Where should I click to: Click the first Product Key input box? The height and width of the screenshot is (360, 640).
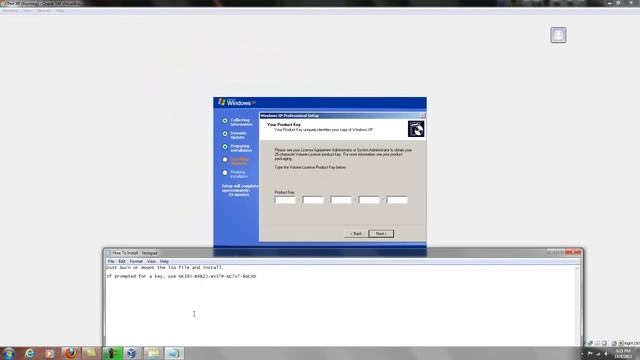click(285, 200)
